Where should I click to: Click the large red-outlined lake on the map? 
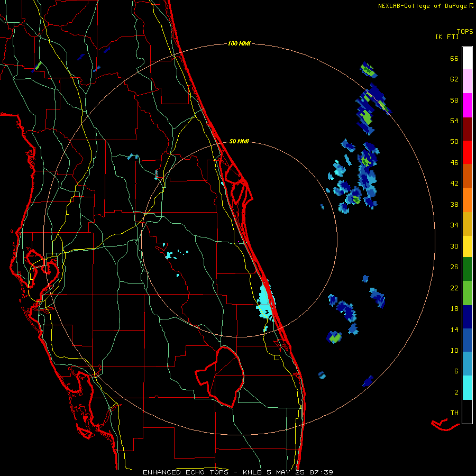220,377
